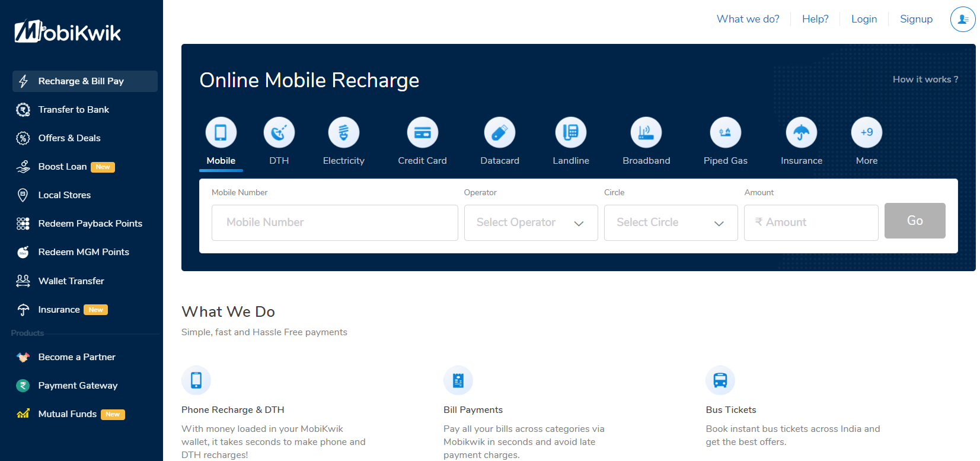The width and height of the screenshot is (980, 461).
Task: Click the Bus Tickets feature icon
Action: [720, 380]
